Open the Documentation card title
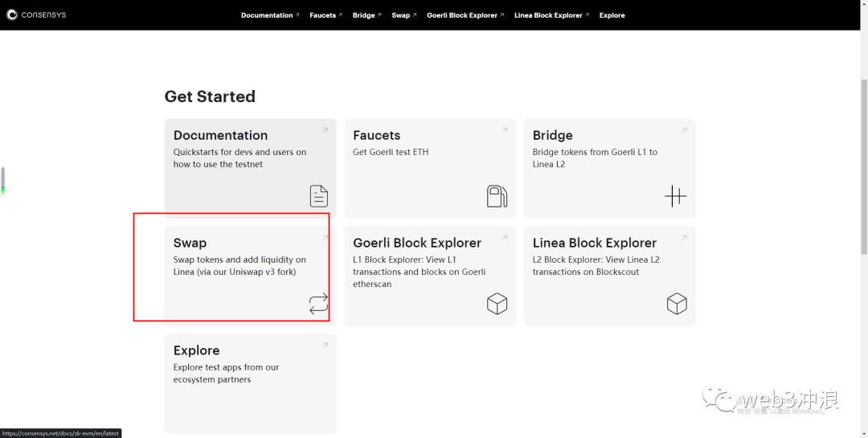 pyautogui.click(x=220, y=135)
